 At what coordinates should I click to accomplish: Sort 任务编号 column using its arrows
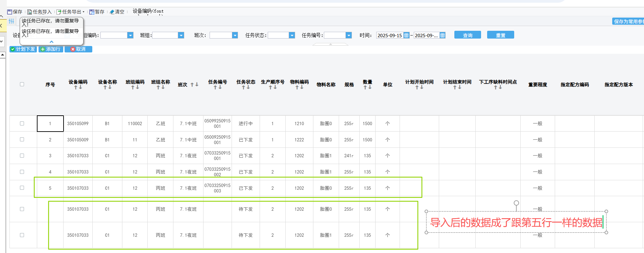[x=217, y=87]
